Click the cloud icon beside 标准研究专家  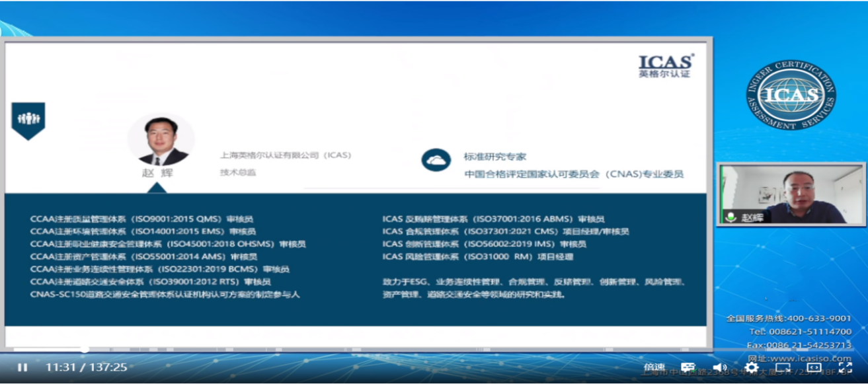pyautogui.click(x=436, y=159)
